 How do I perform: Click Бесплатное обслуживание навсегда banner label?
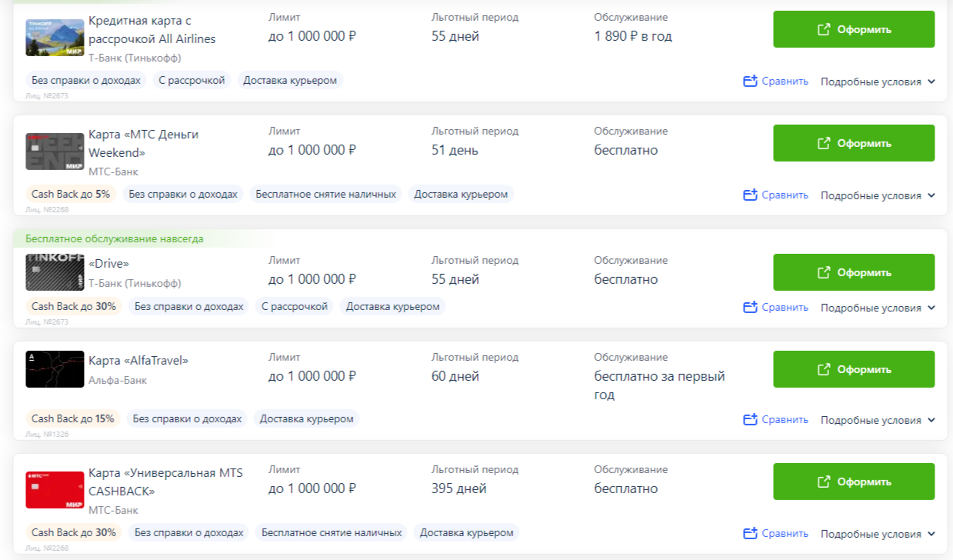click(x=115, y=238)
